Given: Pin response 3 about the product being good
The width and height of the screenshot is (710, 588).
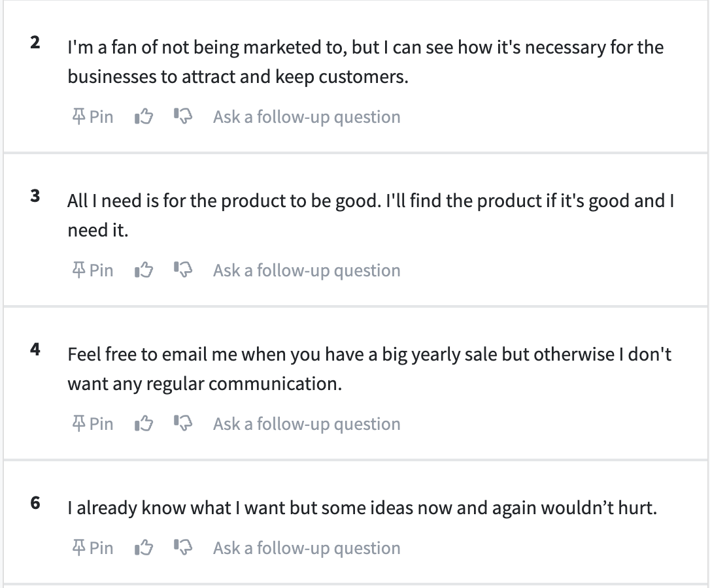Looking at the screenshot, I should click(93, 270).
